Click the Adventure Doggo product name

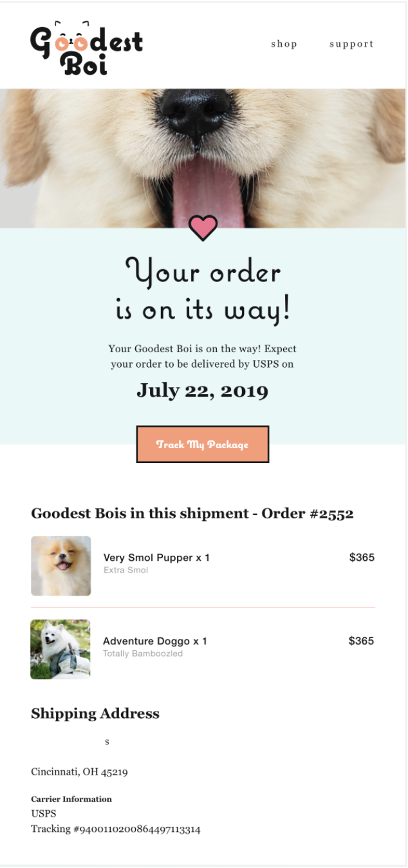(x=154, y=641)
